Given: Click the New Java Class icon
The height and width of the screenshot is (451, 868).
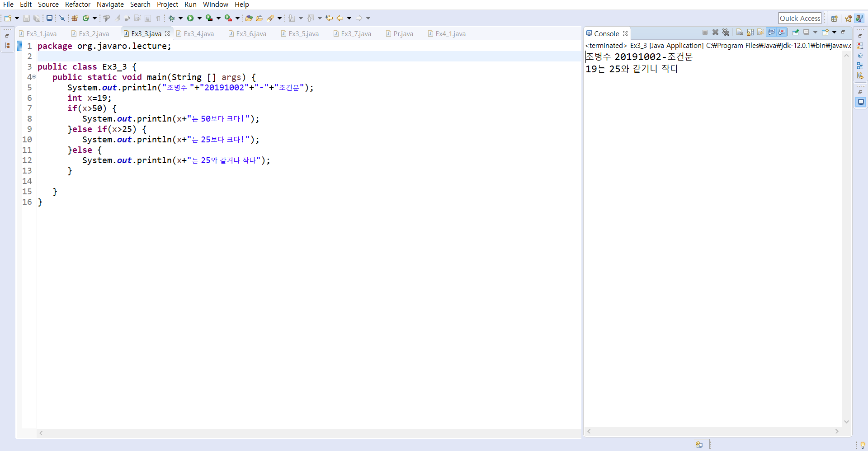Looking at the screenshot, I should (85, 18).
